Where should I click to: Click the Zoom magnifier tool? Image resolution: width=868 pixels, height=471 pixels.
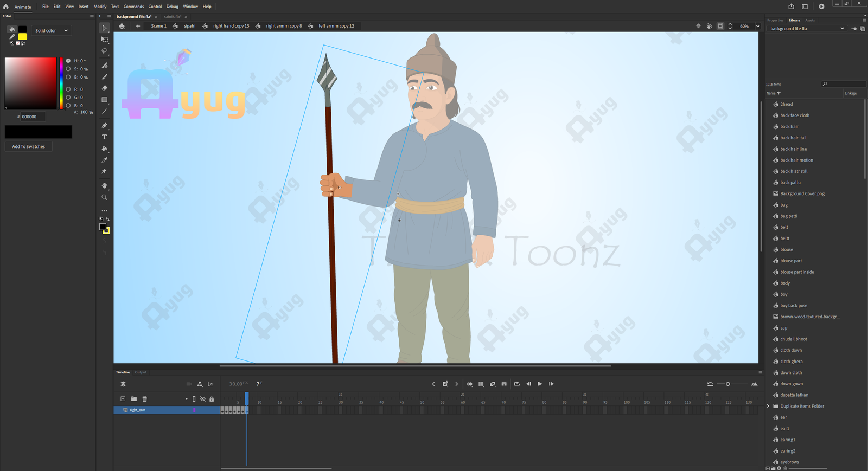[x=105, y=197]
